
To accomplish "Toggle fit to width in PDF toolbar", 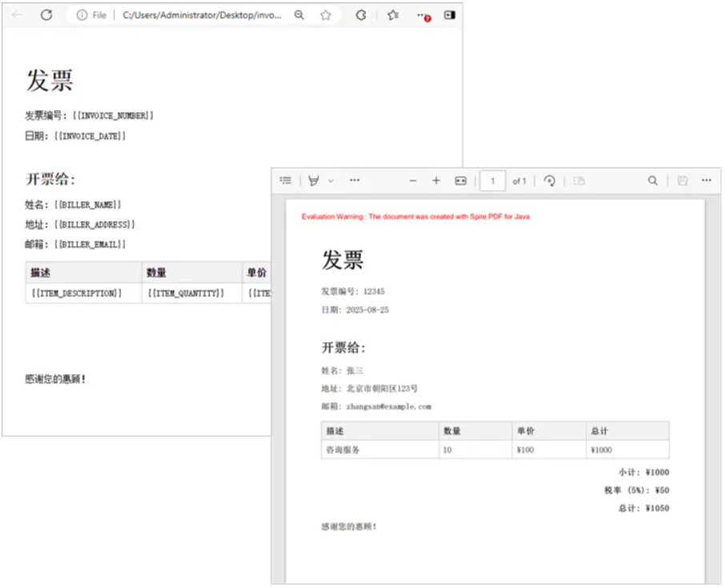I will [x=460, y=181].
